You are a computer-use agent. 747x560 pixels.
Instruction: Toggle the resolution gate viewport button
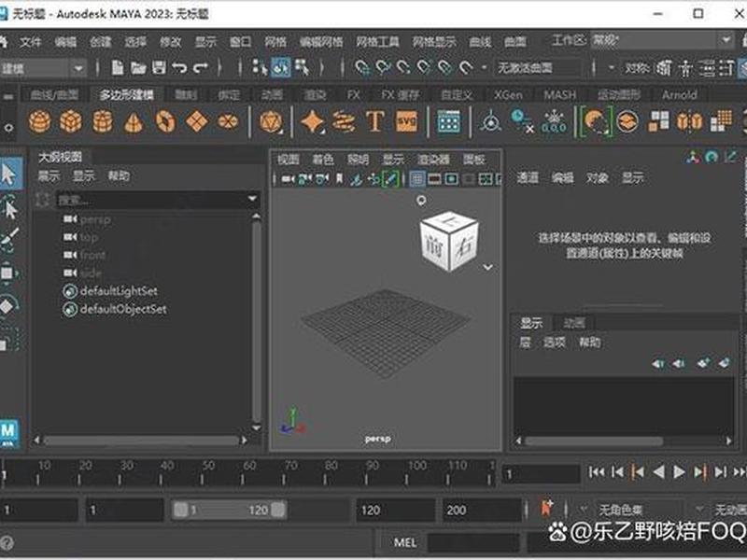[451, 179]
